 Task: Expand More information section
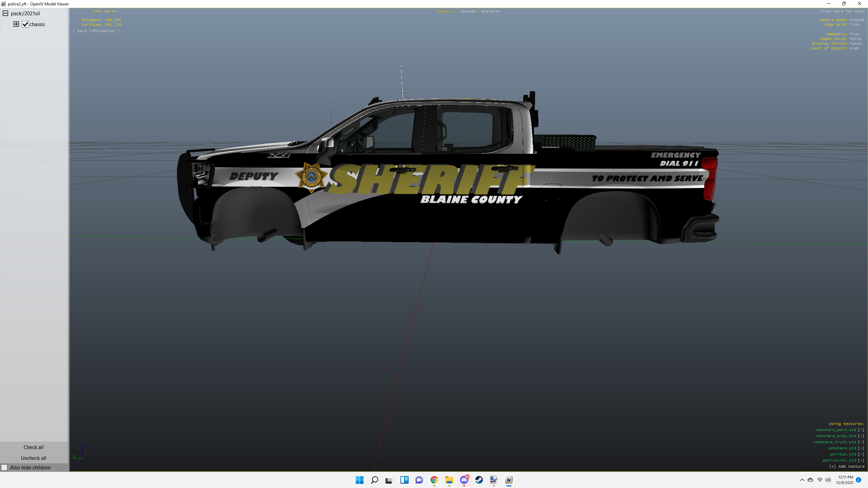[x=96, y=31]
